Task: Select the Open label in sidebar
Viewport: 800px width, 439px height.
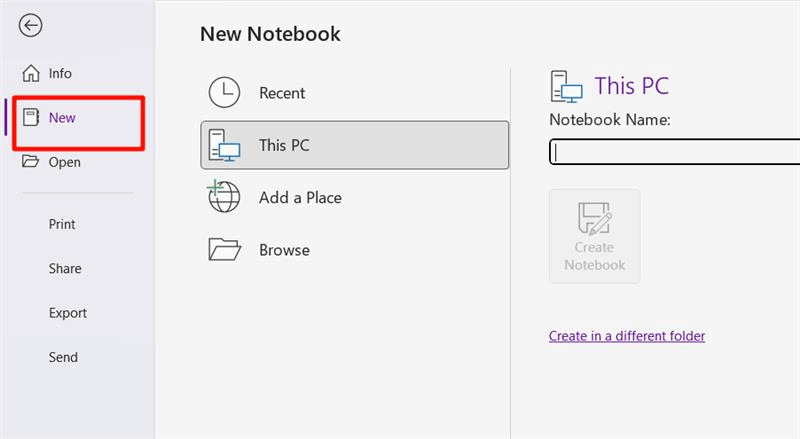Action: point(65,162)
